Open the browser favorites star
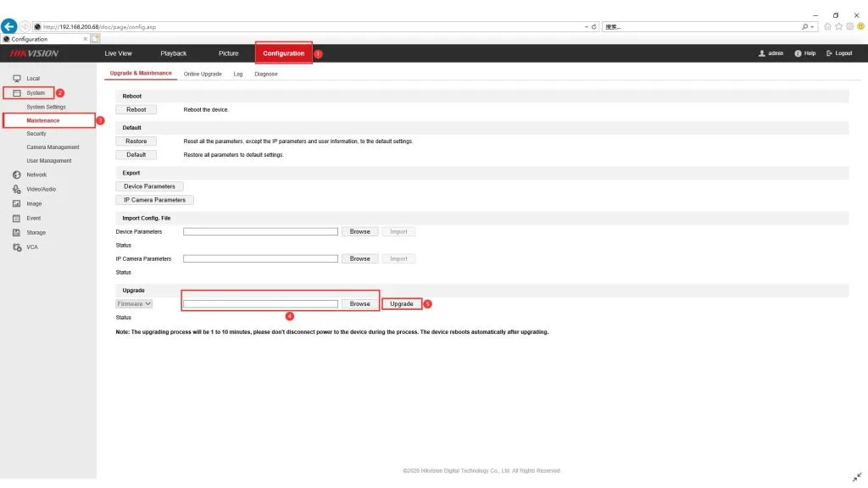The width and height of the screenshot is (868, 488). (x=838, y=26)
